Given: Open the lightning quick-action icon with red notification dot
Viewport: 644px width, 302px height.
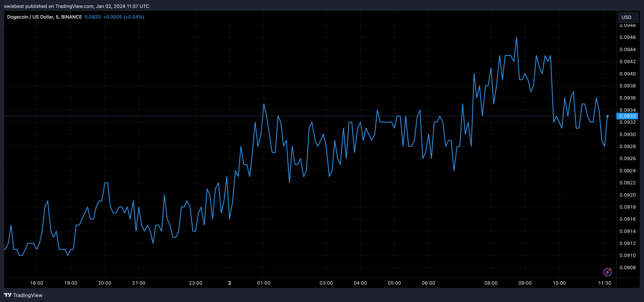Looking at the screenshot, I should tap(608, 272).
